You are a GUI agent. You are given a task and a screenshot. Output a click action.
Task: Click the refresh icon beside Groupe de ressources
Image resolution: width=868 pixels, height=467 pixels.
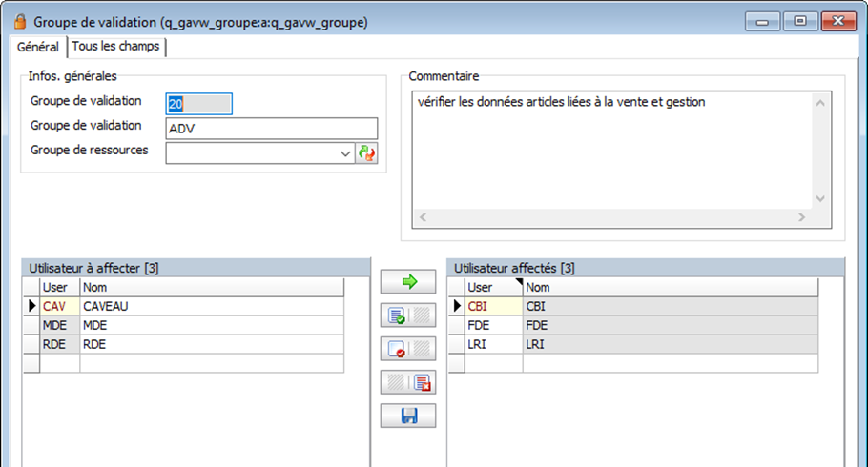coord(366,153)
